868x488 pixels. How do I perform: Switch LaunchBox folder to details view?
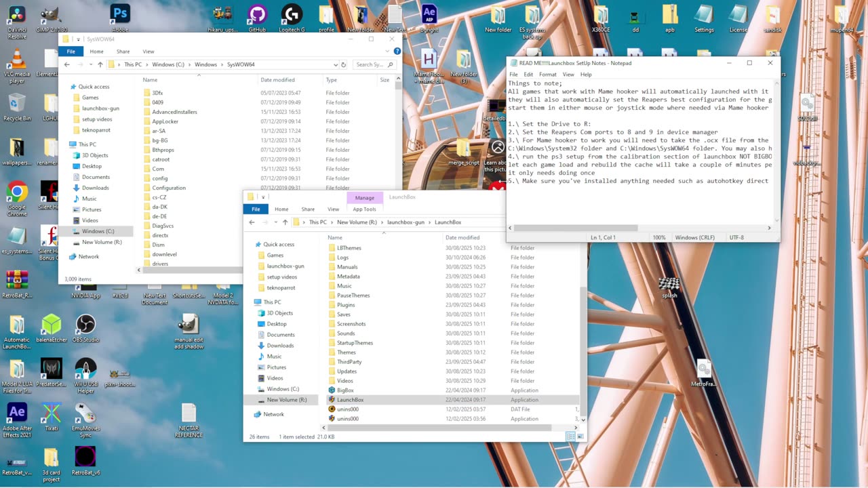click(x=570, y=436)
